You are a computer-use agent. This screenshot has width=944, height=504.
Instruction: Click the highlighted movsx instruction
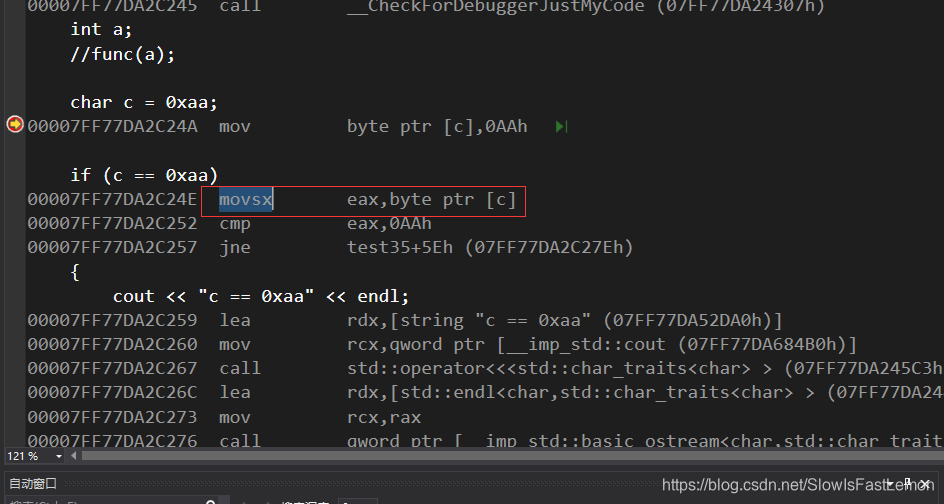(x=246, y=199)
